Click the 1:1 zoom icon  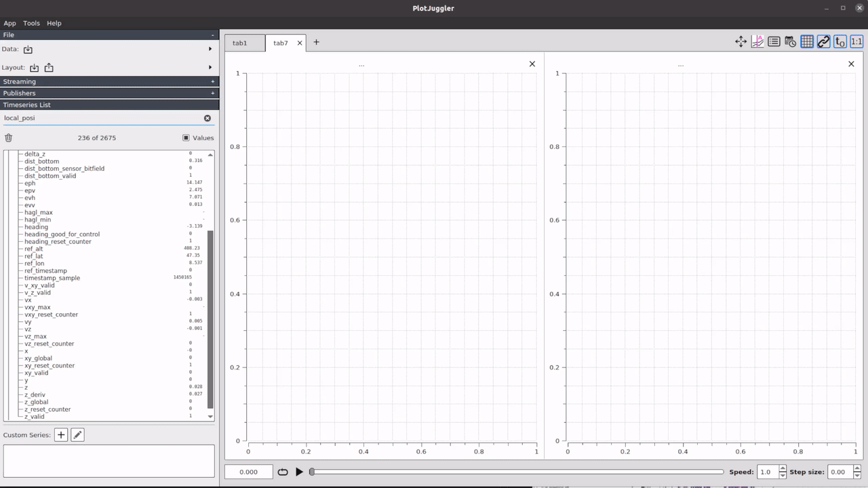point(856,41)
